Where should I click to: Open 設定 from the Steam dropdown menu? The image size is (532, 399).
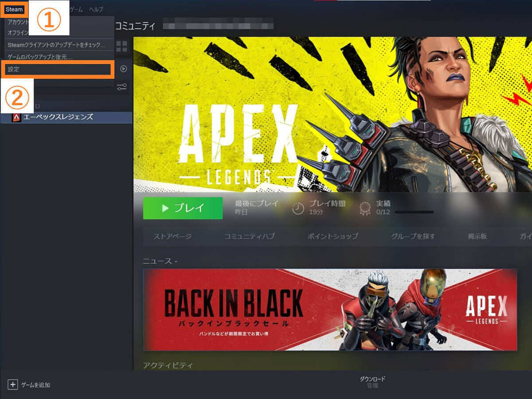tap(57, 69)
